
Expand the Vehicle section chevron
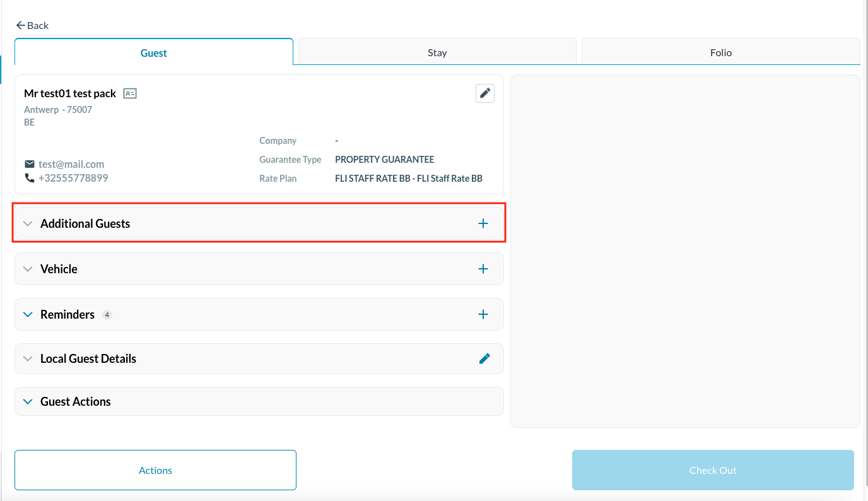click(x=28, y=269)
